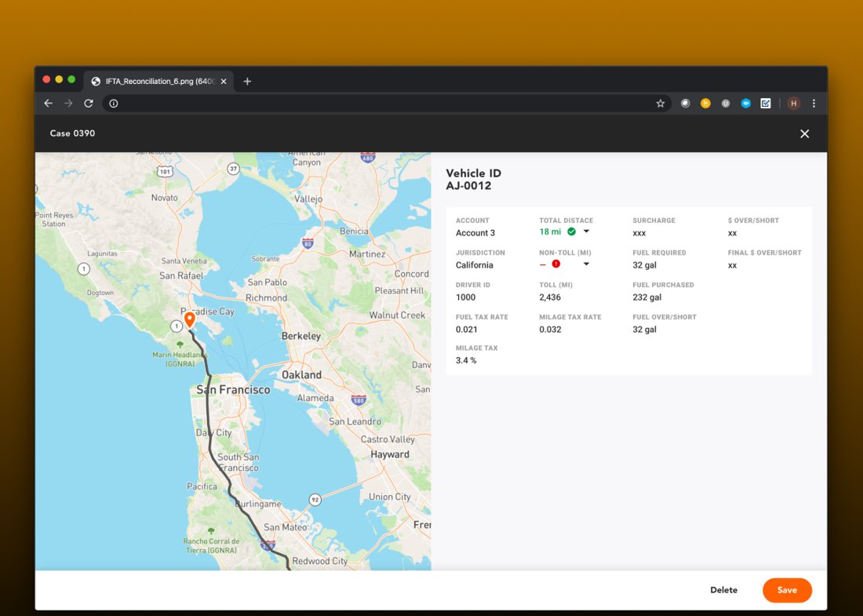The image size is (863, 616).
Task: Click Toll value 2,436
Action: tap(550, 297)
